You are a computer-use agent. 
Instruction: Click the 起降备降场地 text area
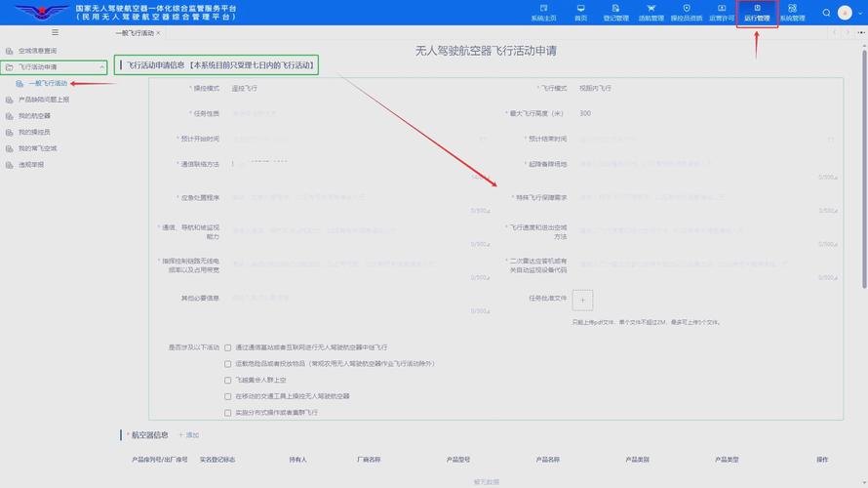706,170
